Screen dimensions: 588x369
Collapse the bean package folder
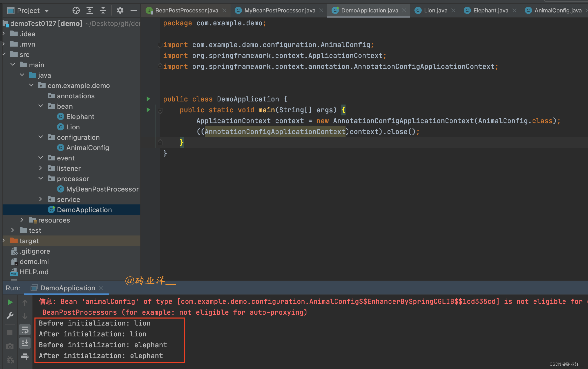point(40,106)
